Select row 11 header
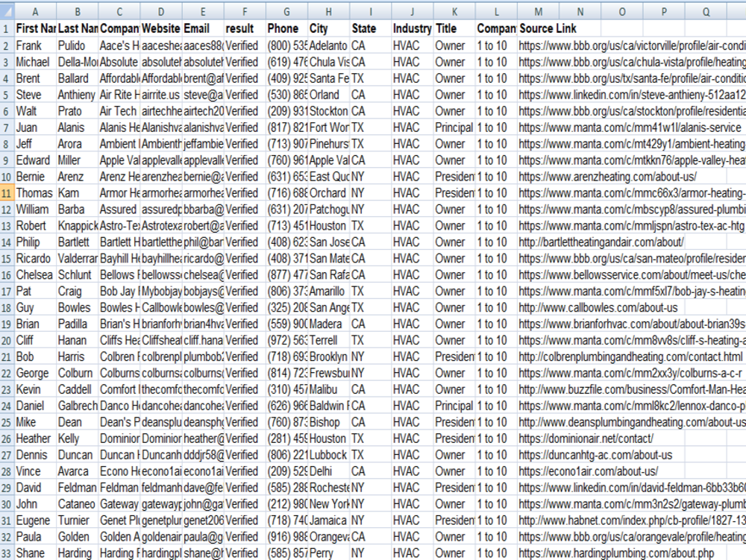The width and height of the screenshot is (746, 560). [7, 193]
